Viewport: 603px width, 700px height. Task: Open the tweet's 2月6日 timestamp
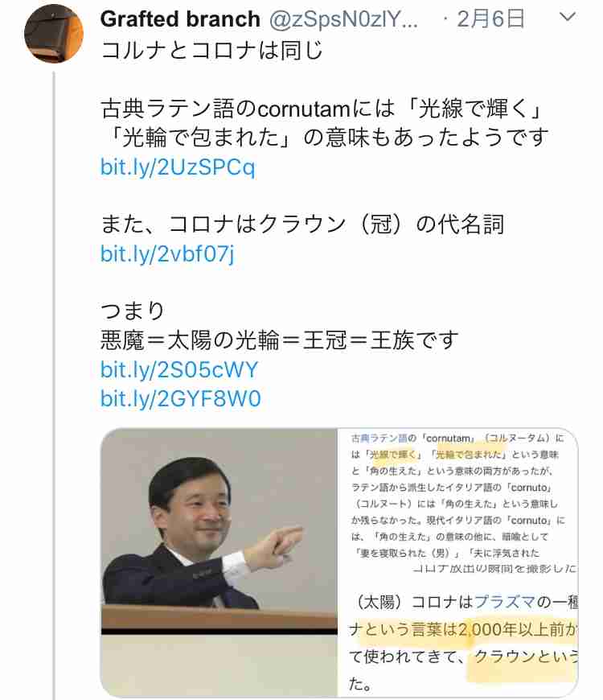(x=490, y=19)
